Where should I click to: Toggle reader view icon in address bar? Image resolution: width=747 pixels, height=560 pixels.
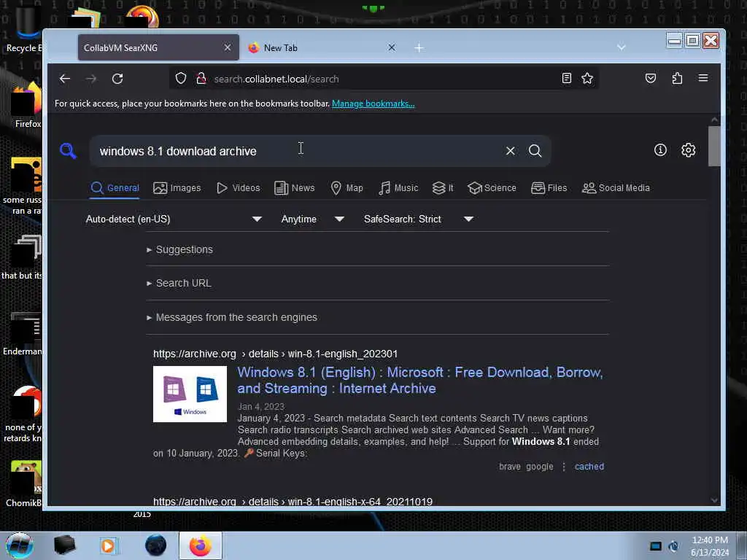click(x=566, y=78)
